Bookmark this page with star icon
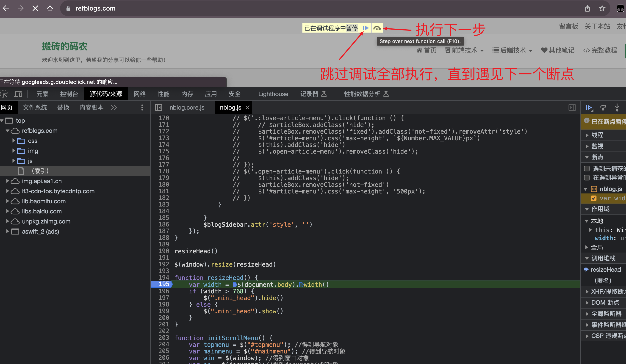The image size is (626, 364). point(602,8)
